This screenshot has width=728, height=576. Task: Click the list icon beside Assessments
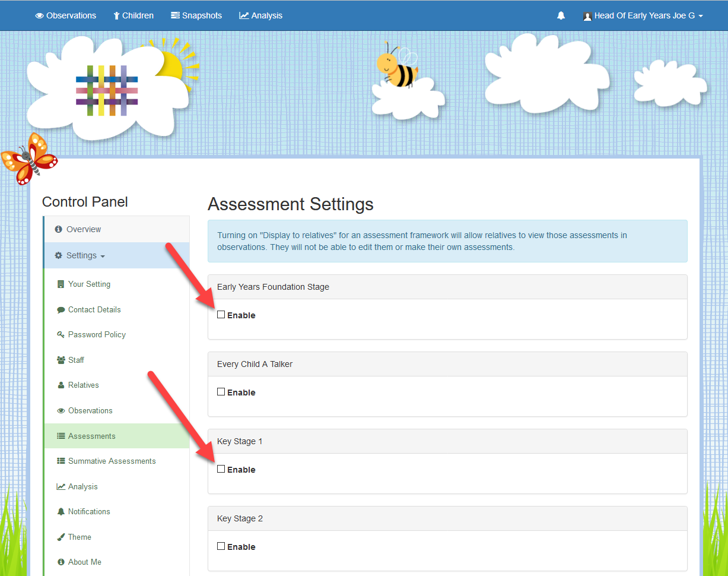click(x=61, y=436)
